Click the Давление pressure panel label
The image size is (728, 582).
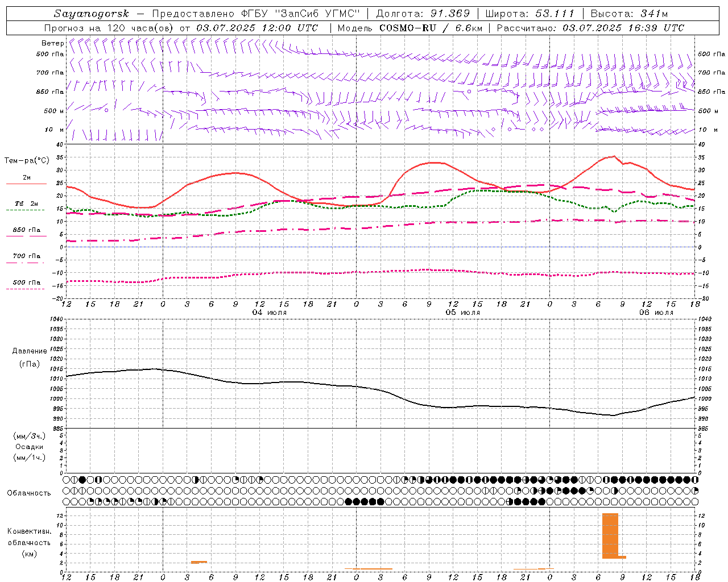(x=30, y=351)
